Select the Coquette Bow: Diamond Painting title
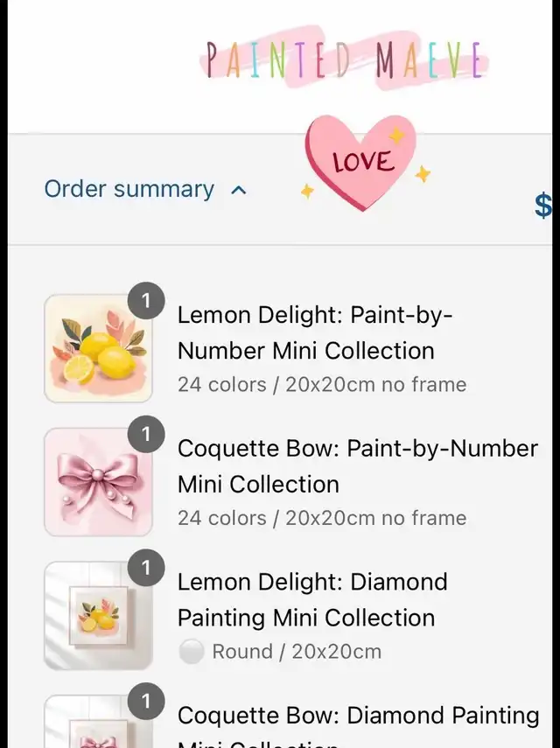 358,716
